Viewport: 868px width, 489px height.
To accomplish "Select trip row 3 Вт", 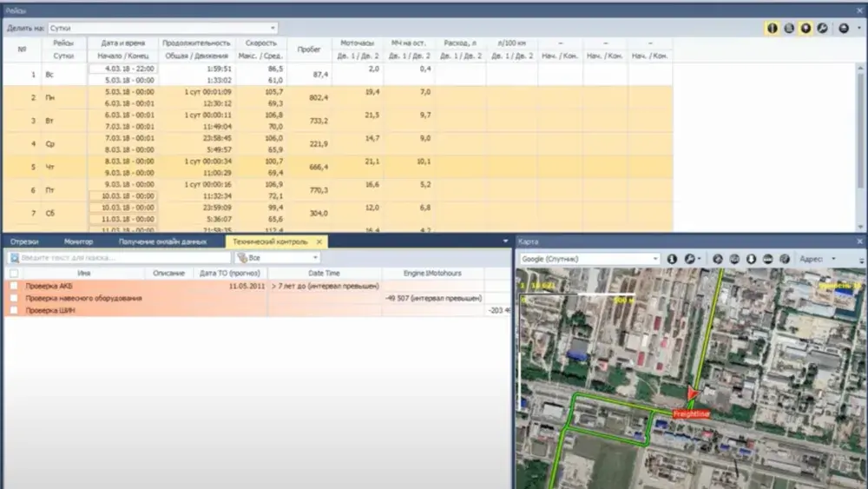I will coord(338,121).
